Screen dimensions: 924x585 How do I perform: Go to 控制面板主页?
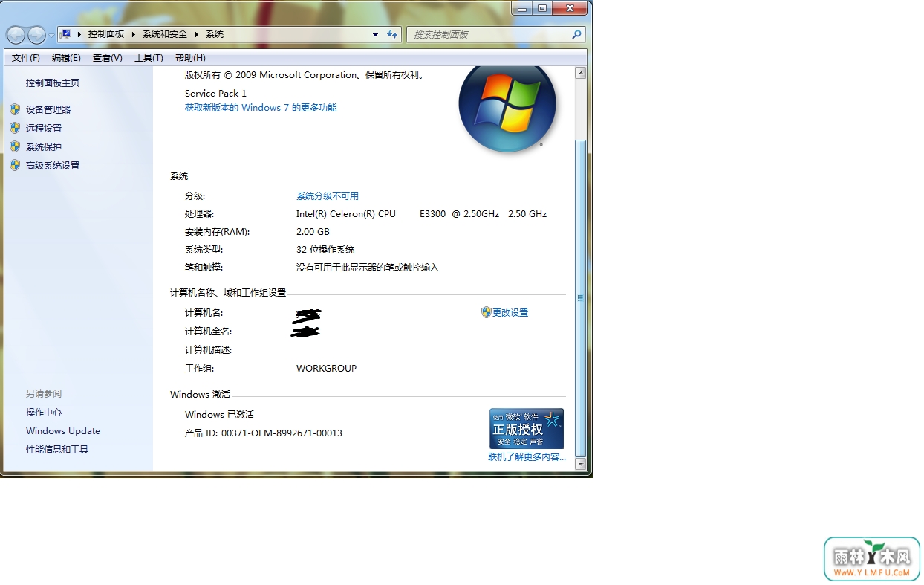point(53,83)
